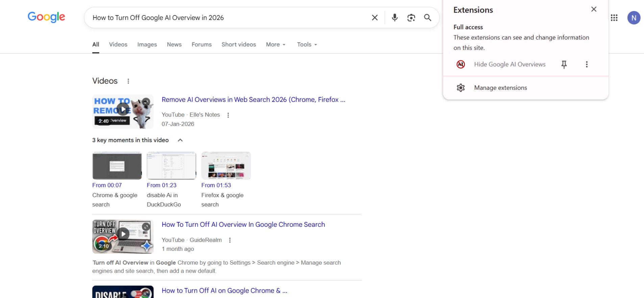The image size is (644, 298).
Task: Open the account avatar N
Action: tap(634, 18)
